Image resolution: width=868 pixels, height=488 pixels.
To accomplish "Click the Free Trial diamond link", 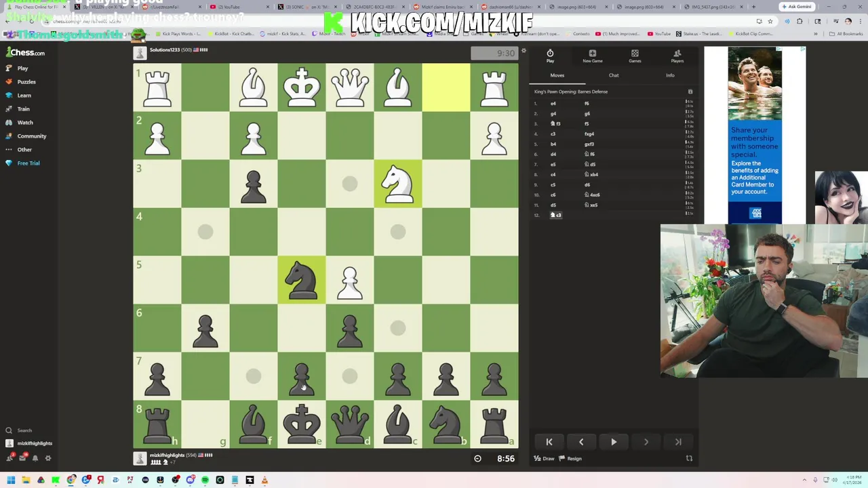I will tap(23, 163).
